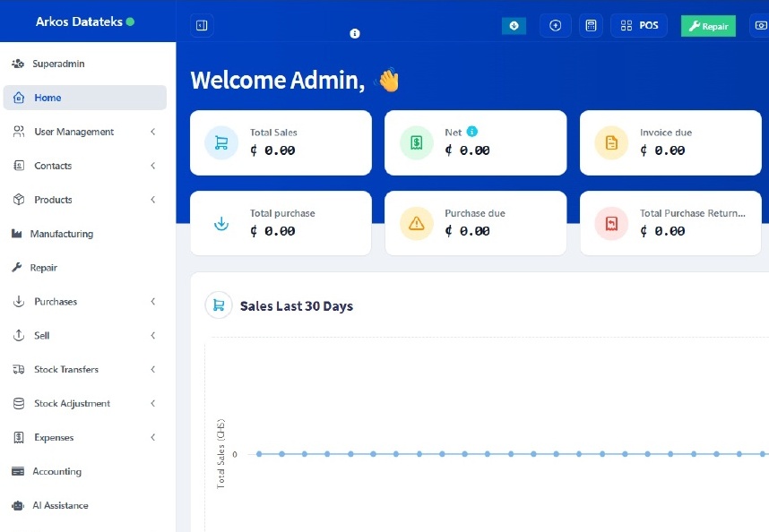Expand the Products chevron
This screenshot has width=769, height=532.
point(153,200)
